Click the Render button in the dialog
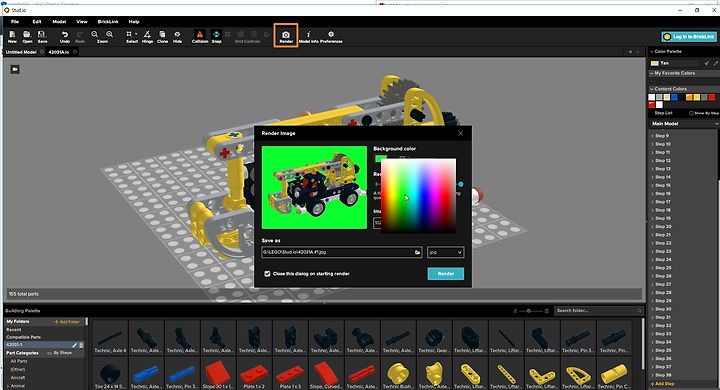The height and width of the screenshot is (390, 720). 445,274
